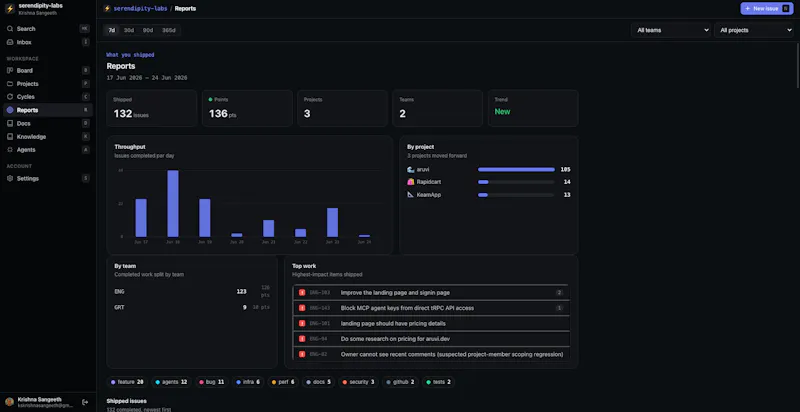Open 'Block MCP agent keys' issue
This screenshot has width=800, height=412.
point(431,308)
